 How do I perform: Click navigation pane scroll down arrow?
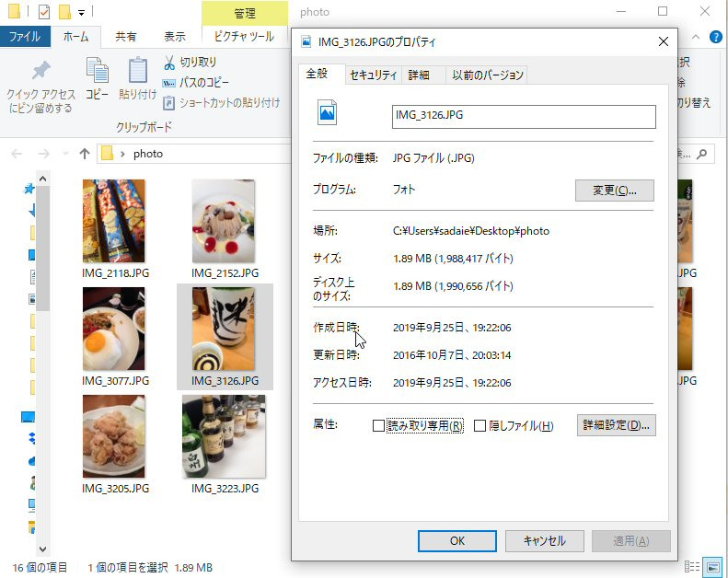click(42, 549)
